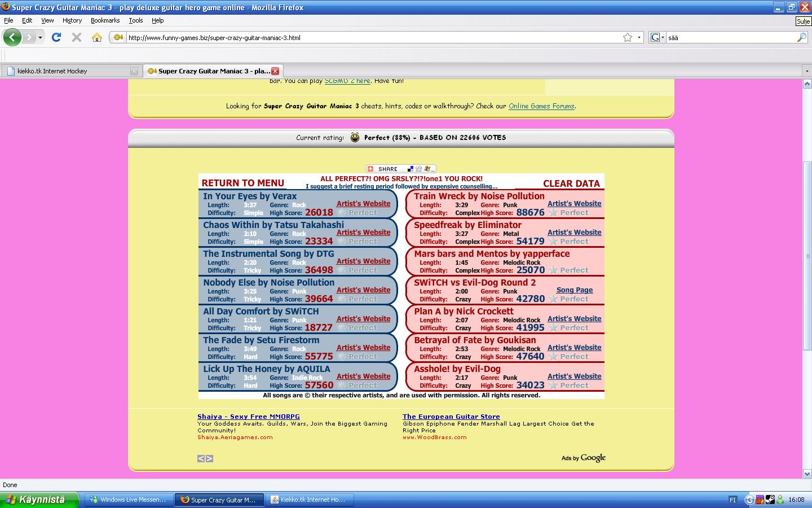
Task: Open the Online Games Forums link
Action: 541,106
